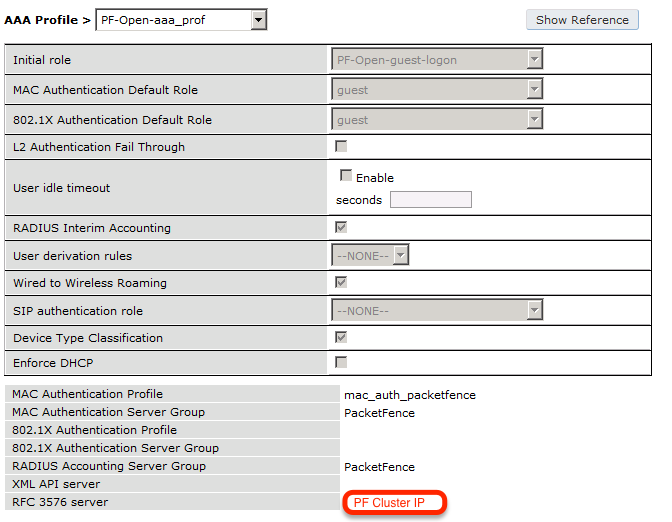Click the Show Reference button
Screen dimensions: 672x522
[582, 20]
